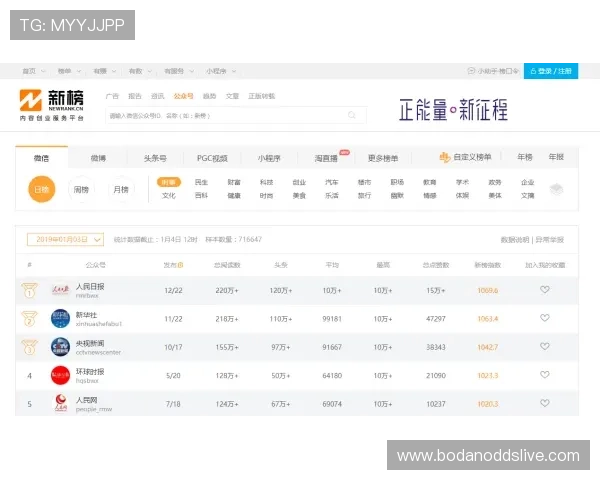Open the 异常举报 link
The width and height of the screenshot is (600, 480).
pos(549,240)
